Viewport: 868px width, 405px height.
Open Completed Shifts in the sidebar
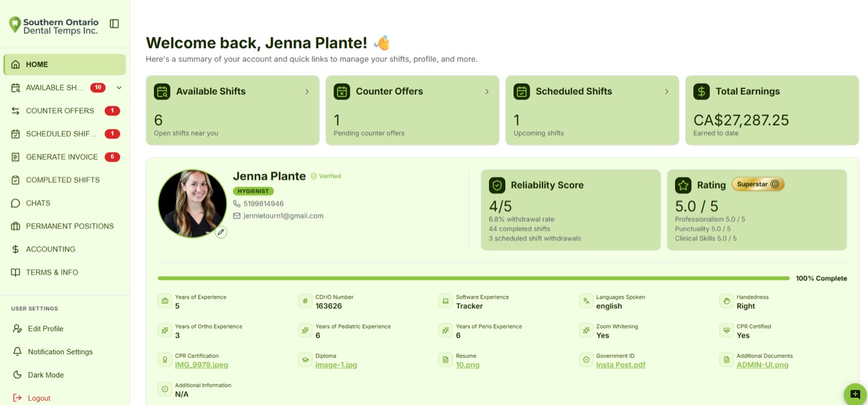tap(65, 180)
